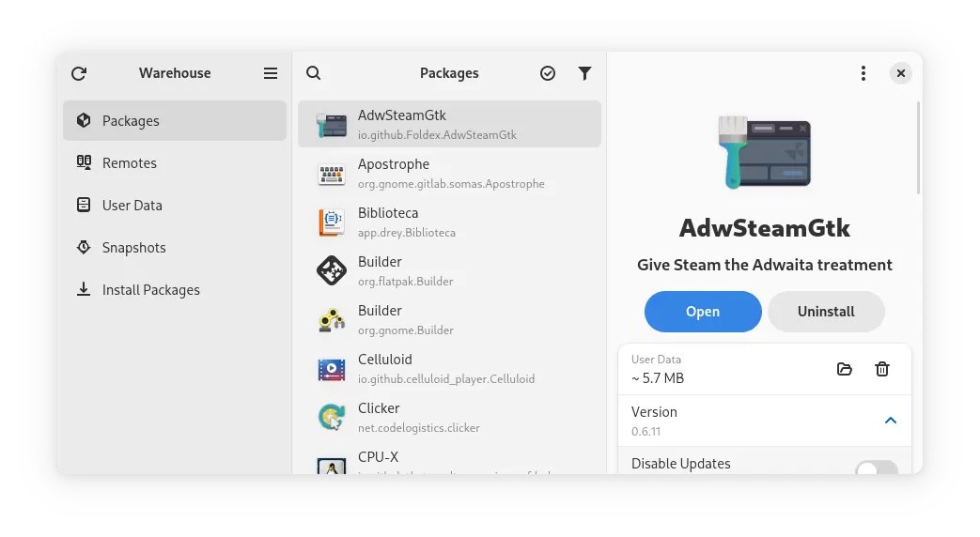The height and width of the screenshot is (537, 980).
Task: Click the version number 0.6.11
Action: 646,432
